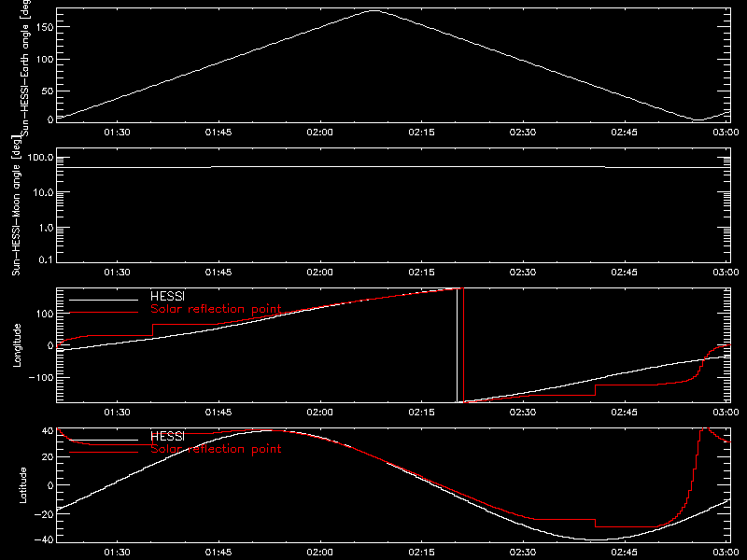
Task: Click white HESSI legend line in Latitude plot
Action: tap(104, 440)
